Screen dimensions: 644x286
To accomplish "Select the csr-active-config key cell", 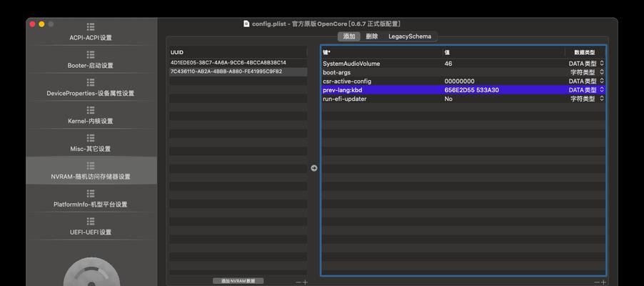I will tap(347, 81).
